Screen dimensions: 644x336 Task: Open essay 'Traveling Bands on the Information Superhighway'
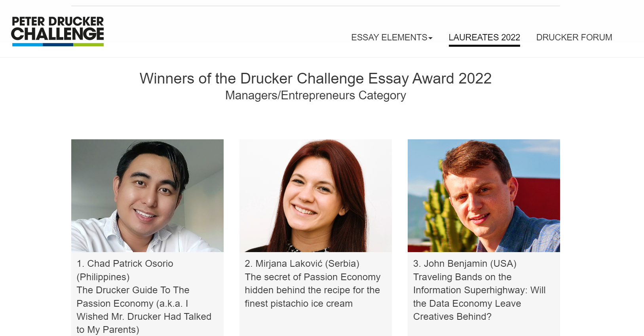coord(479,297)
